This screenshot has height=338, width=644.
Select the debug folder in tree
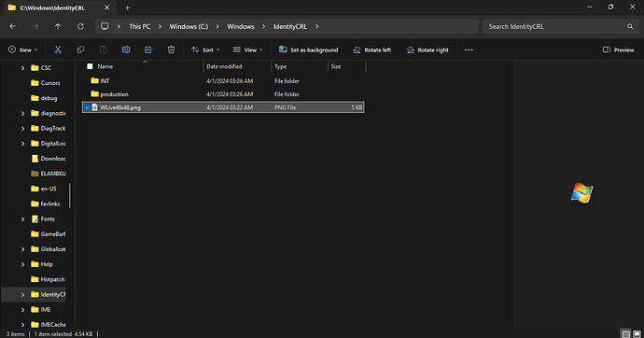[44, 98]
